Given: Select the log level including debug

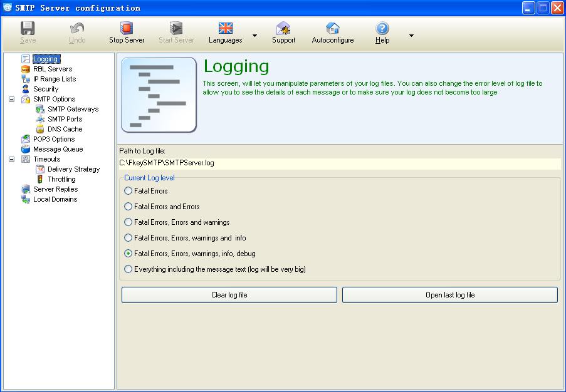Looking at the screenshot, I should tap(128, 254).
